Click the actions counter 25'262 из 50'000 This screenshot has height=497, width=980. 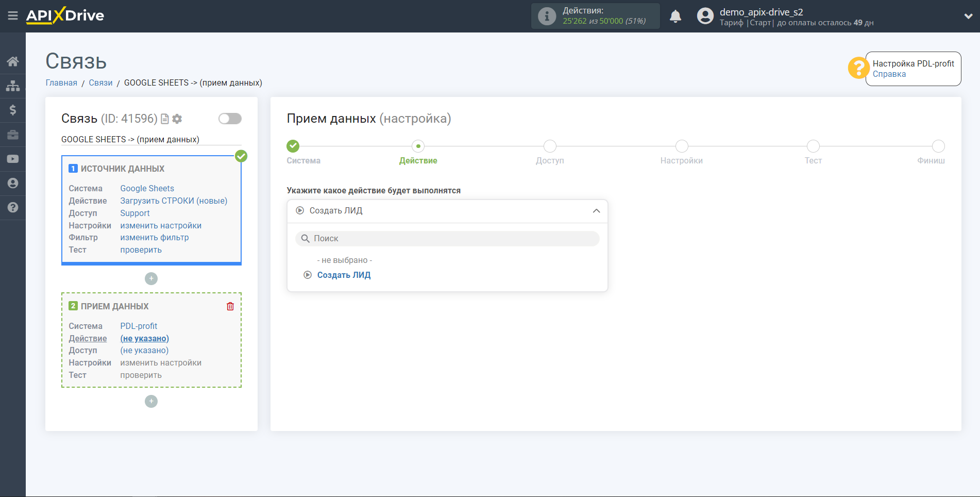coord(604,21)
